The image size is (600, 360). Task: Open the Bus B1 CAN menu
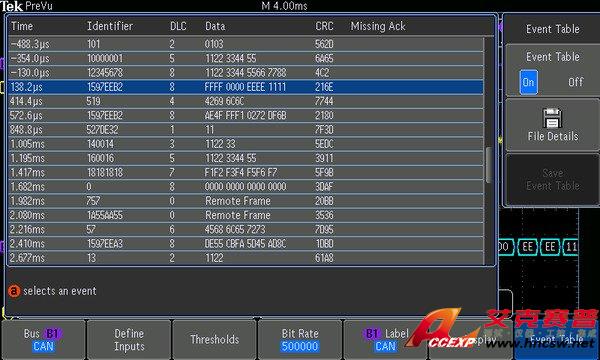(43, 340)
